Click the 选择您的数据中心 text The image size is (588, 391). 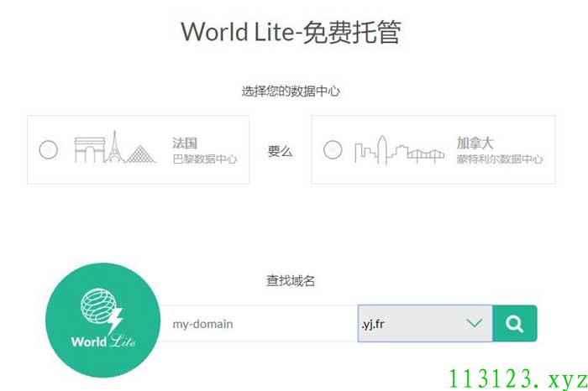pyautogui.click(x=291, y=91)
